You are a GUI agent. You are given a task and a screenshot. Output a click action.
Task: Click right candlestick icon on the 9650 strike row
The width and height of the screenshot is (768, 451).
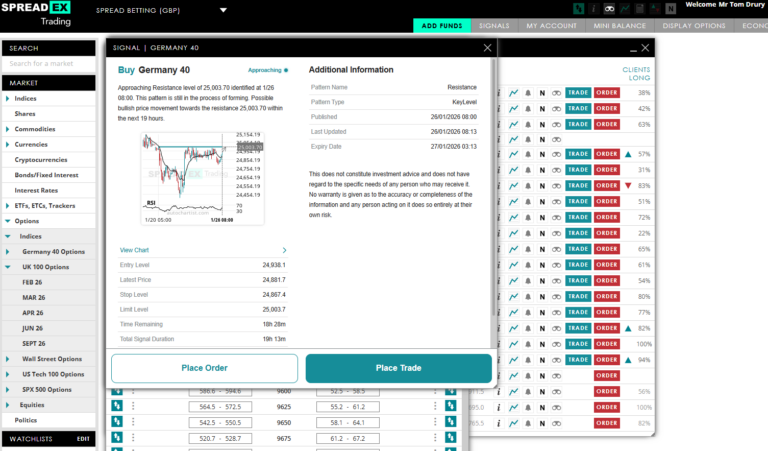pos(451,422)
